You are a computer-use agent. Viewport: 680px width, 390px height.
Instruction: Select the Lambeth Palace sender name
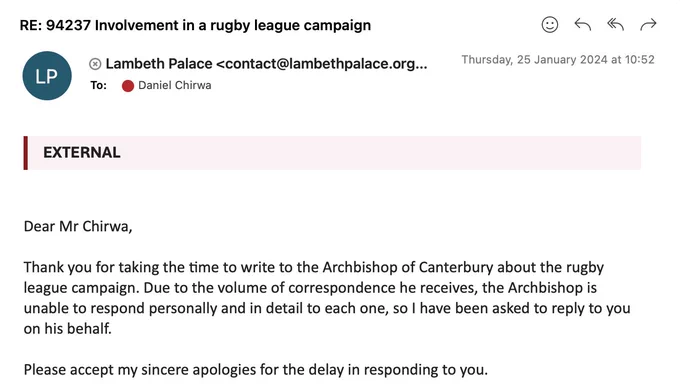coord(159,64)
